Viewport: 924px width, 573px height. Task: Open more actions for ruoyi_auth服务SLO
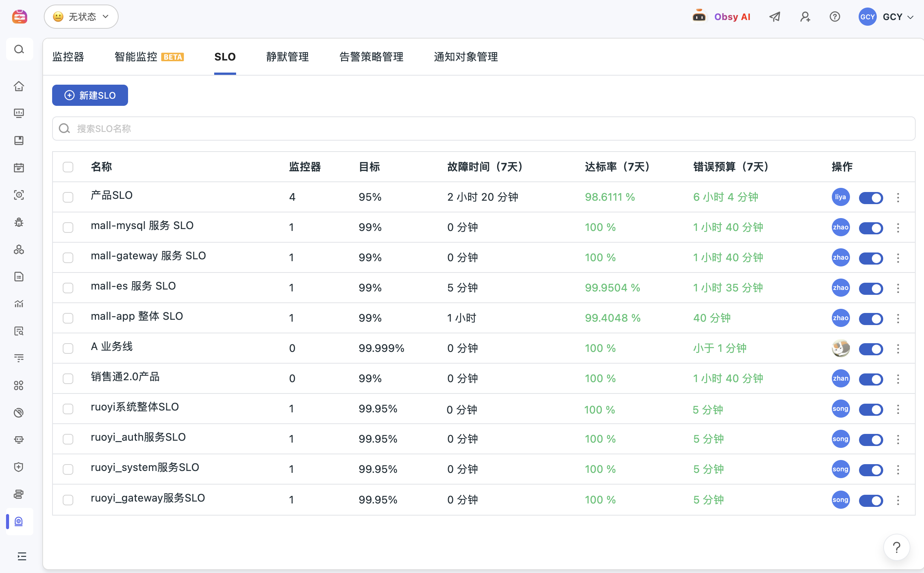coord(898,440)
